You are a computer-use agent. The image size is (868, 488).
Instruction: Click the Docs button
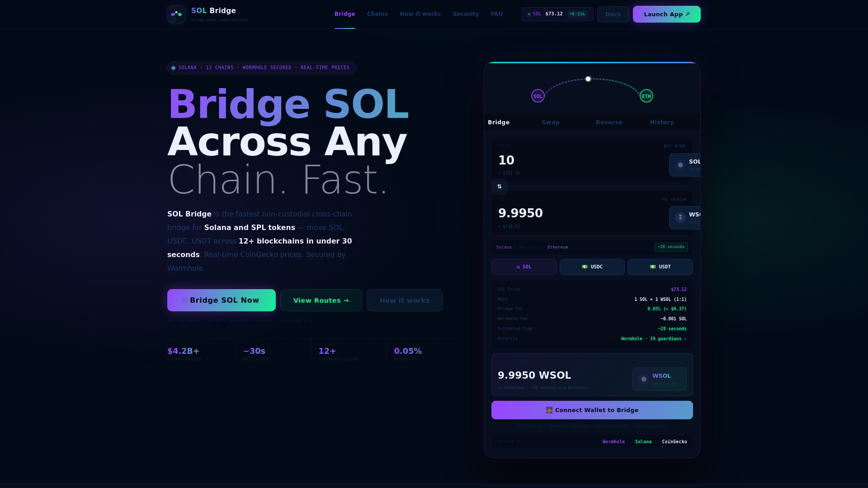coord(613,14)
